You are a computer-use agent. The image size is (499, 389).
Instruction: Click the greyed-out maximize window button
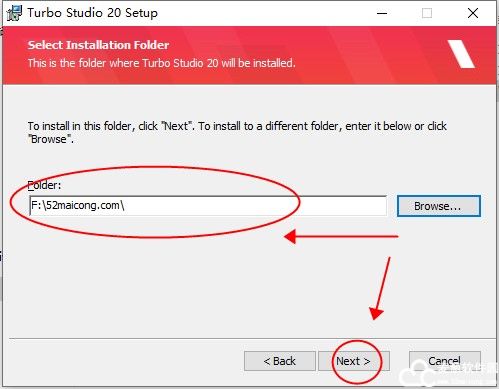point(427,13)
